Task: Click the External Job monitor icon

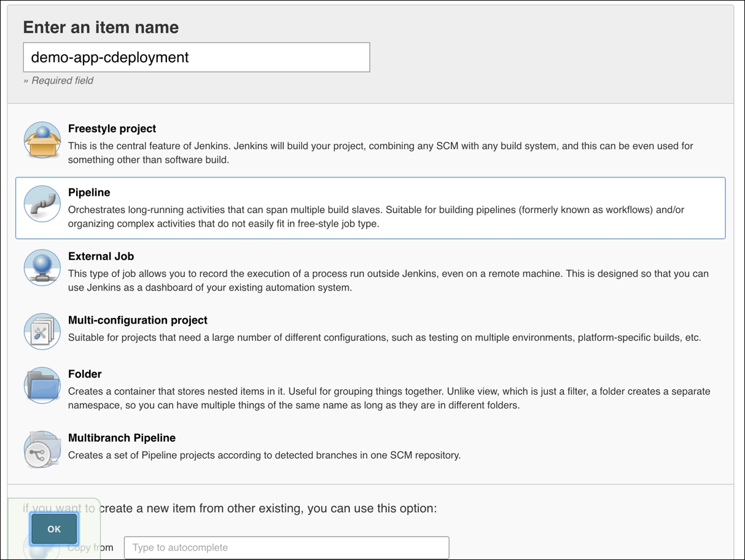Action: tap(42, 268)
